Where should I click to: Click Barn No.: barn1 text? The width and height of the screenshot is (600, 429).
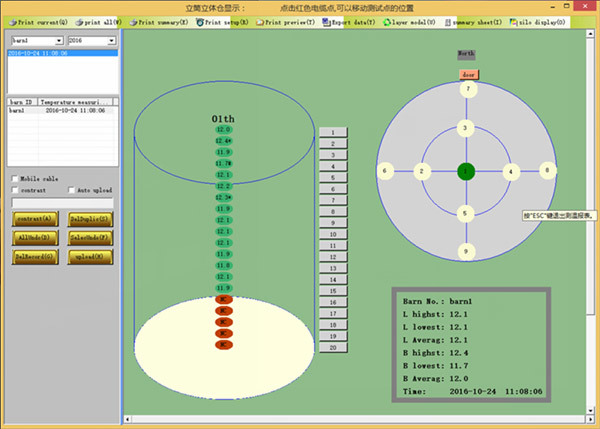[x=437, y=301]
